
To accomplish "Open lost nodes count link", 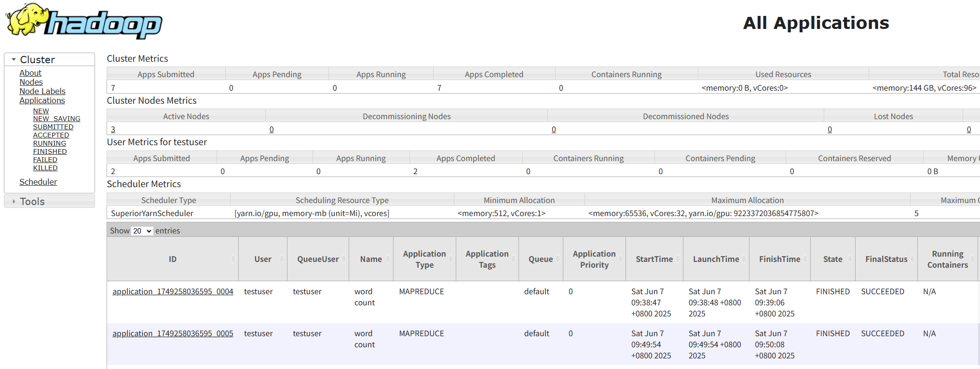I will [x=830, y=129].
